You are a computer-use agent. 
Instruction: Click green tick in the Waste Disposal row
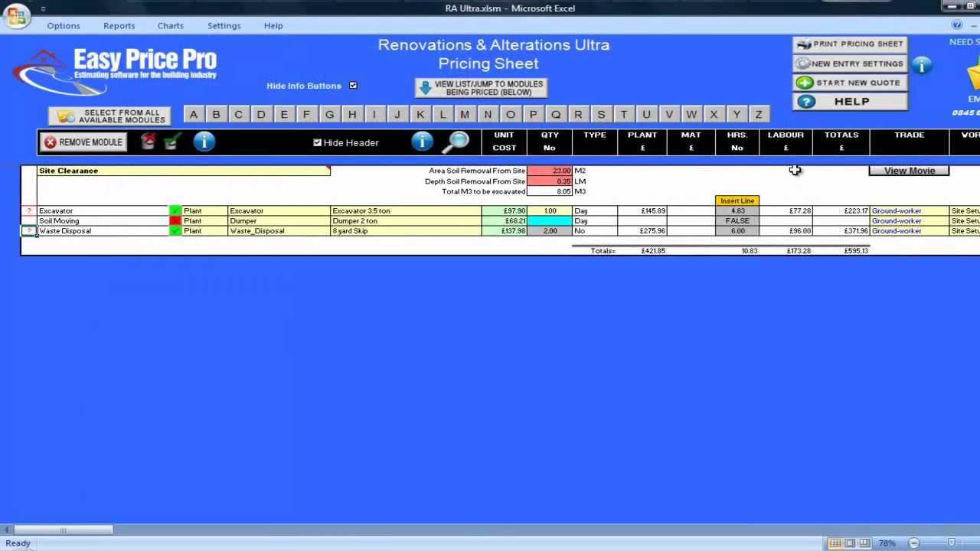(175, 230)
